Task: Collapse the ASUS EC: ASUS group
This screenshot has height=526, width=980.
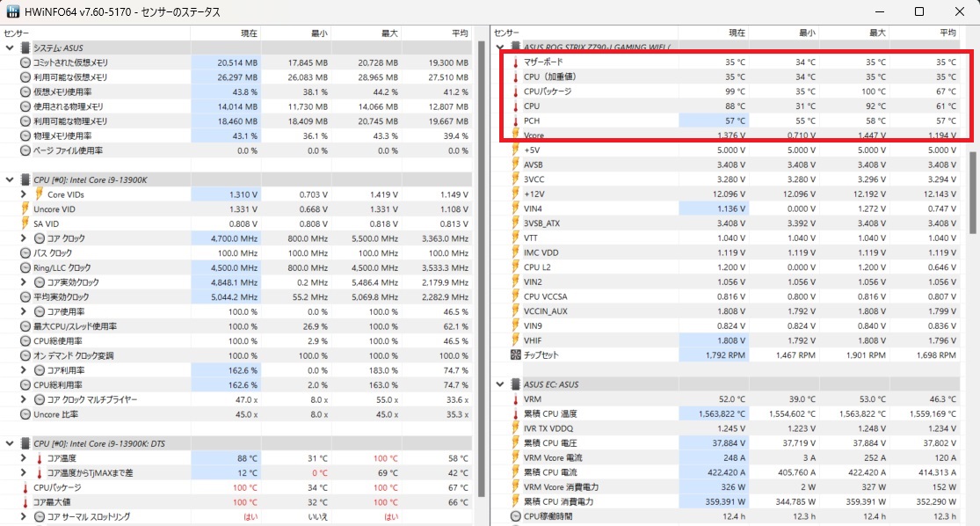Action: pyautogui.click(x=500, y=384)
